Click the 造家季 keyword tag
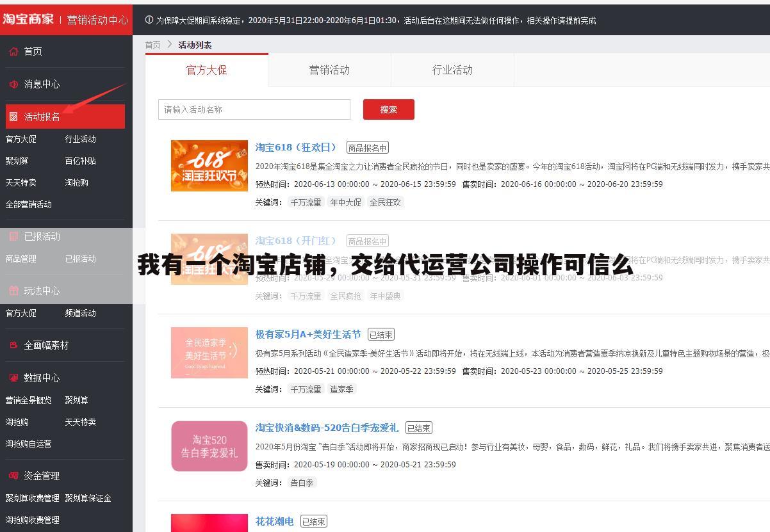 tap(341, 389)
